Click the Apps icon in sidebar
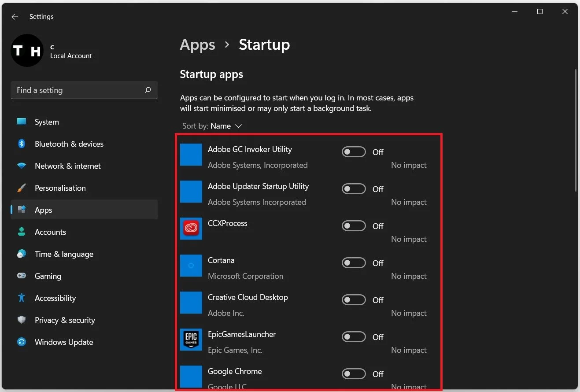The width and height of the screenshot is (580, 392). tap(22, 210)
